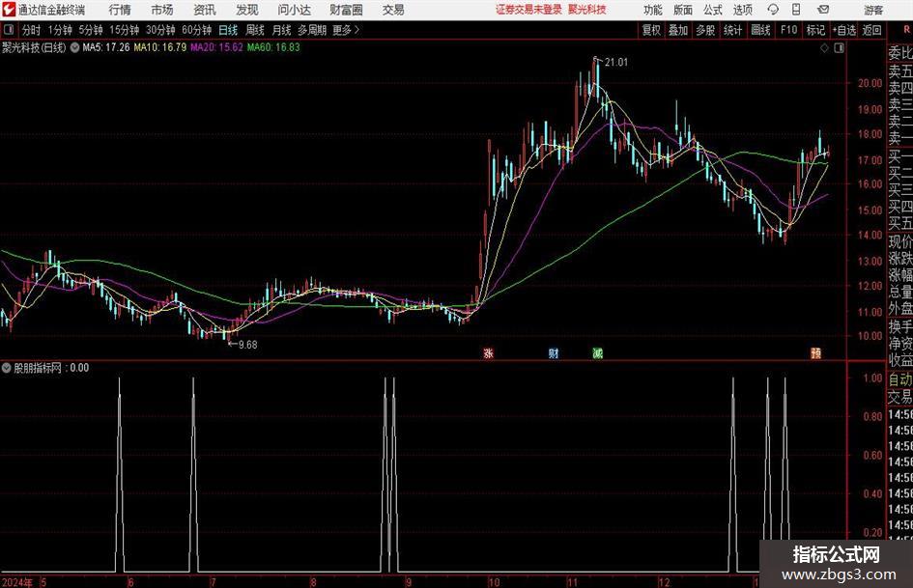Click the 9.68 low price label
Viewport: 913px width, 588px height.
coord(247,345)
